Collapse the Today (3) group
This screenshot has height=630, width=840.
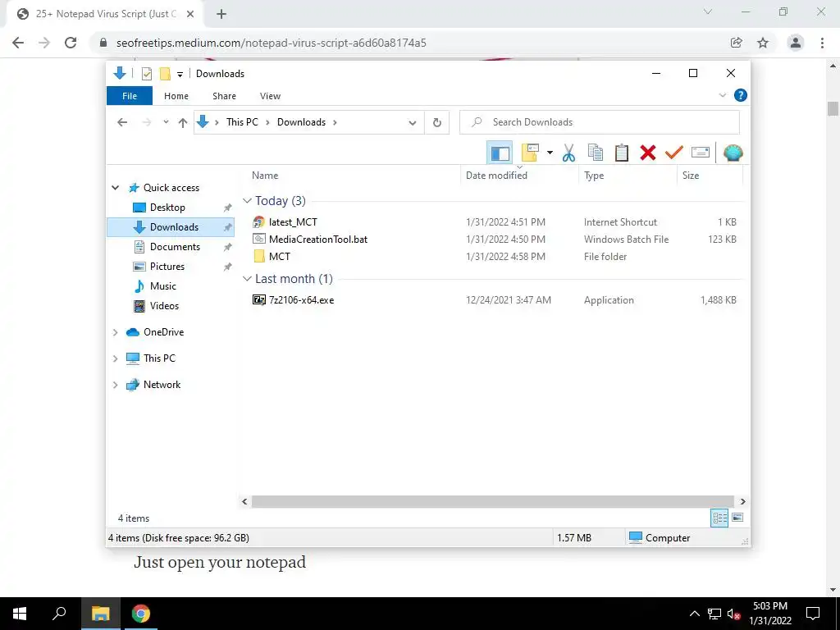(247, 201)
